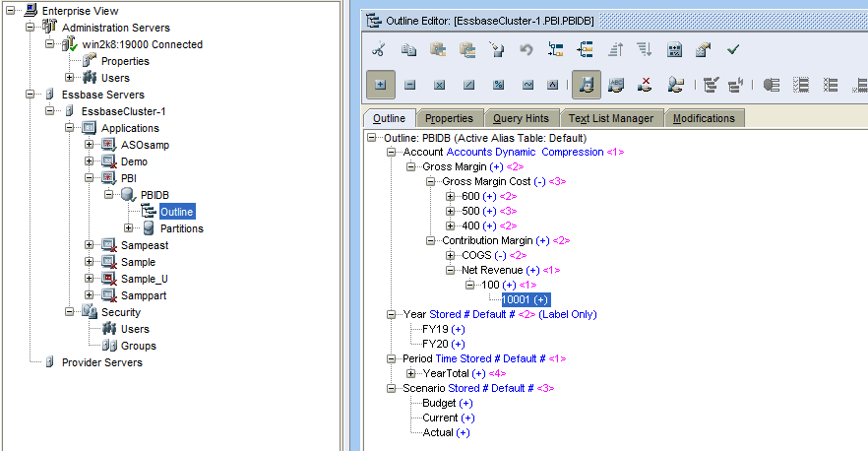Viewport: 868px width, 451px height.
Task: Open the member formula editor icon
Action: (x=674, y=50)
